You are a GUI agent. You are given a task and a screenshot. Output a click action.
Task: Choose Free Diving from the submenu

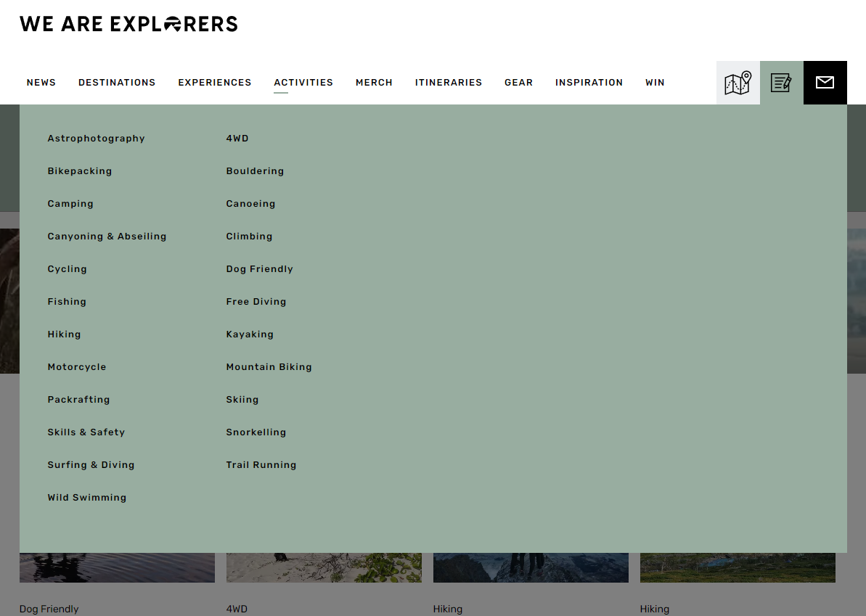click(256, 302)
